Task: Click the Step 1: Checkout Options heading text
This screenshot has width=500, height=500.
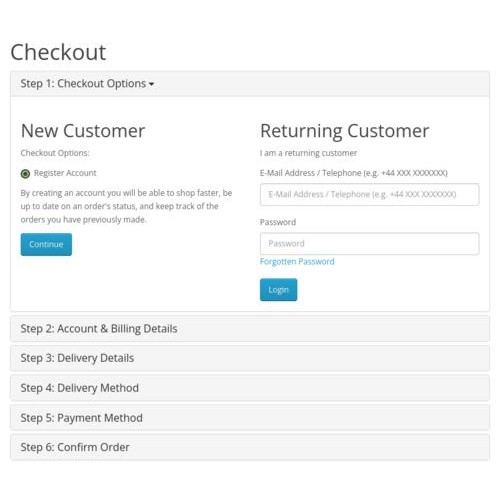Action: tap(83, 84)
